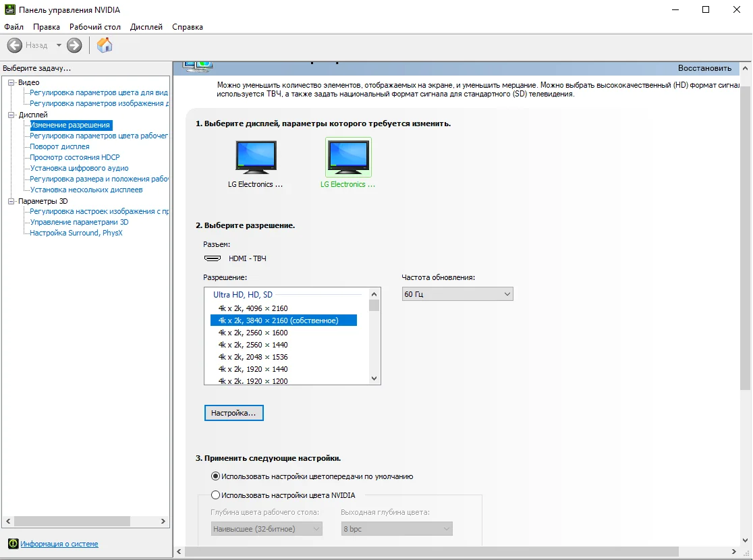753x560 pixels.
Task: Open Установка нескольких дисплеев
Action: click(x=86, y=190)
